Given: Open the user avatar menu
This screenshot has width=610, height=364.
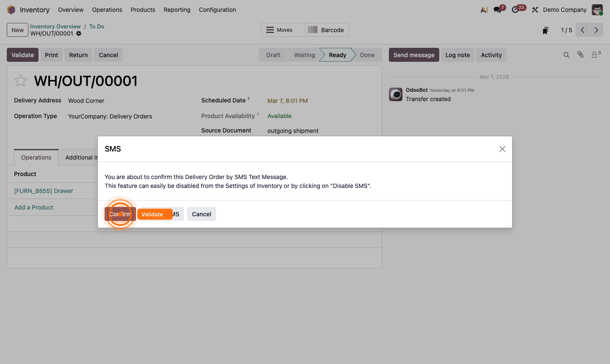Looking at the screenshot, I should click(x=597, y=9).
